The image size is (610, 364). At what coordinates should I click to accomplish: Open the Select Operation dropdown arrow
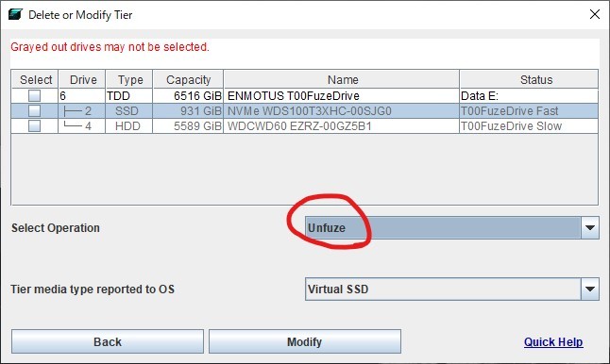590,227
